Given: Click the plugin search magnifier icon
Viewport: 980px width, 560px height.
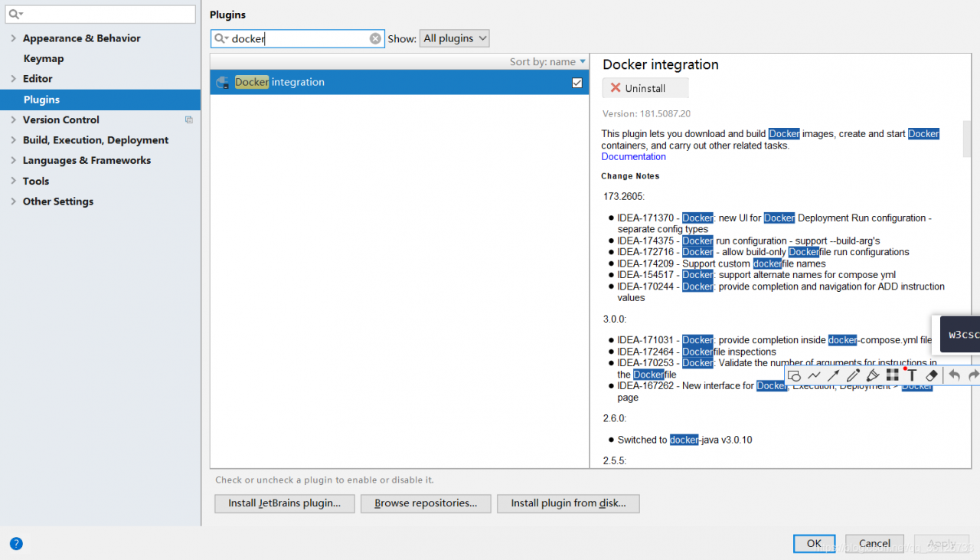Looking at the screenshot, I should [x=220, y=38].
